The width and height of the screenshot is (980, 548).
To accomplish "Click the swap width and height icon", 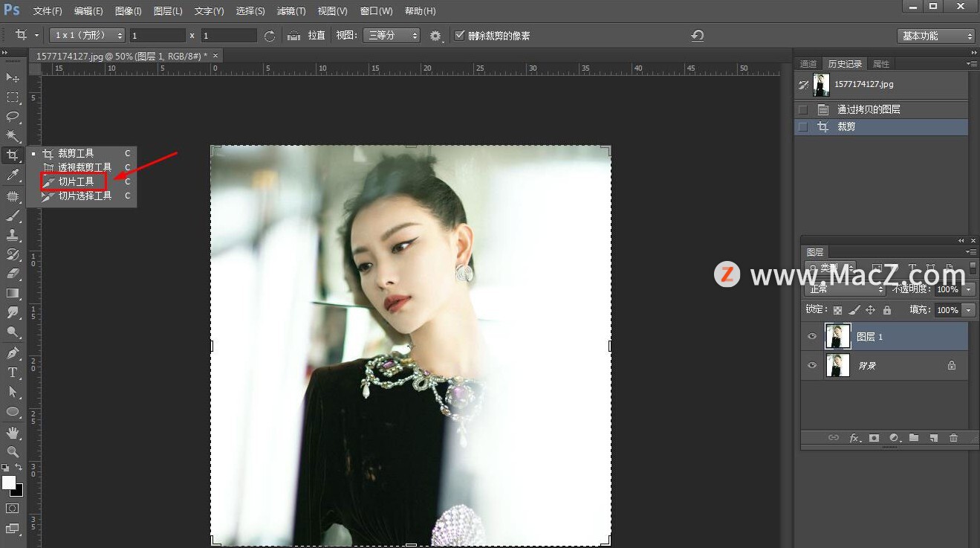I will click(270, 36).
